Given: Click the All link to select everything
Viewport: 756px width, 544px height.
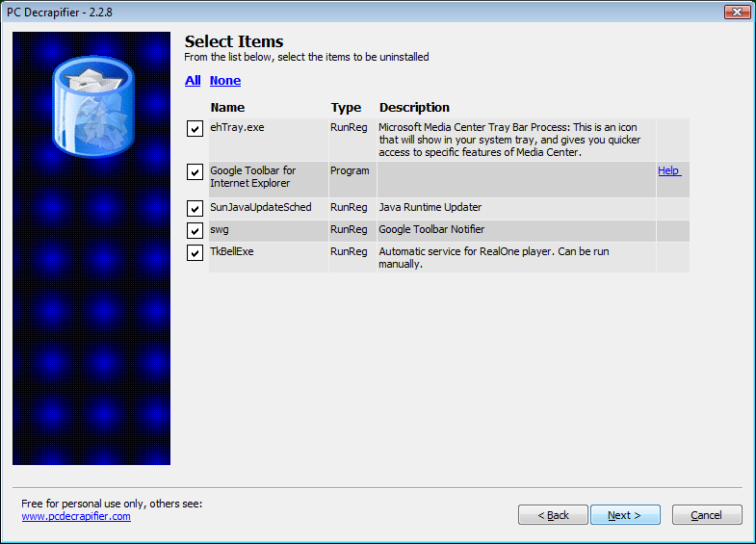Looking at the screenshot, I should tap(193, 81).
